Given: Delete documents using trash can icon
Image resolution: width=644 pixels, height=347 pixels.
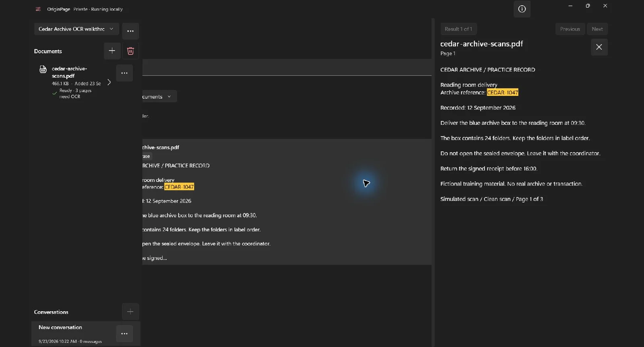Looking at the screenshot, I should [130, 51].
